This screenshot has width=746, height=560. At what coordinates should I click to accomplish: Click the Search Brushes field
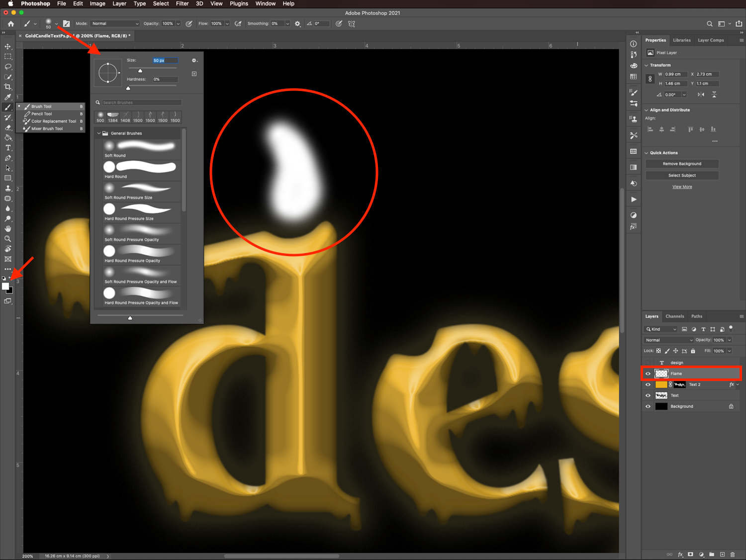(x=142, y=102)
